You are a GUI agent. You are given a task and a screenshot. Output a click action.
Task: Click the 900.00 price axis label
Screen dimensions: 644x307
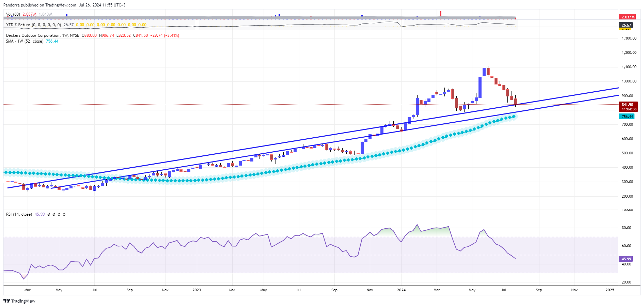click(627, 96)
